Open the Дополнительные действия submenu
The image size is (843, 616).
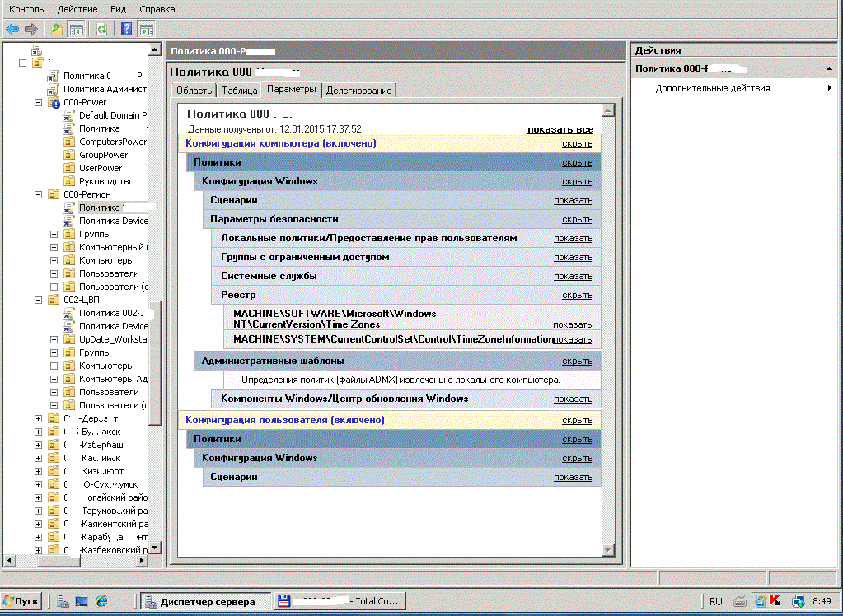point(712,88)
